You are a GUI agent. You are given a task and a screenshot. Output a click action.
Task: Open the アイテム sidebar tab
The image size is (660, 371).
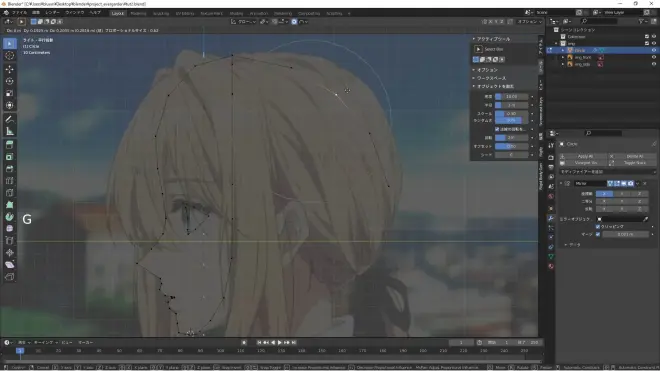(541, 46)
